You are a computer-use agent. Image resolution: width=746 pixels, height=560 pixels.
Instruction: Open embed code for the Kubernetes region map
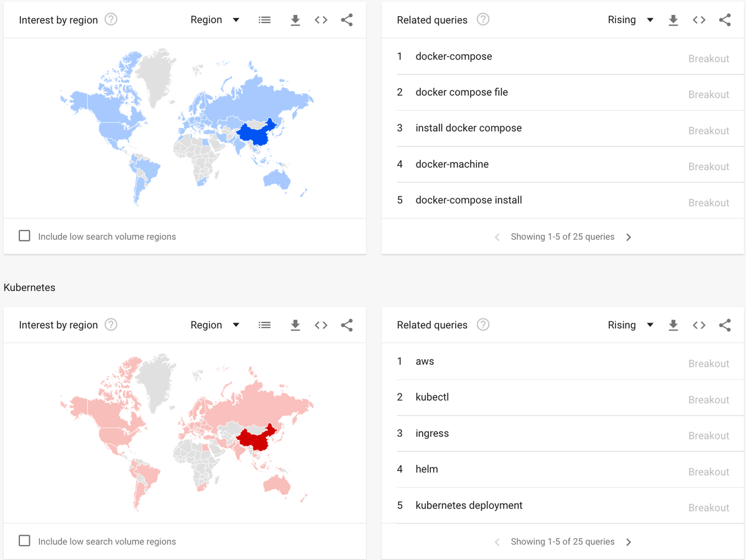(321, 324)
